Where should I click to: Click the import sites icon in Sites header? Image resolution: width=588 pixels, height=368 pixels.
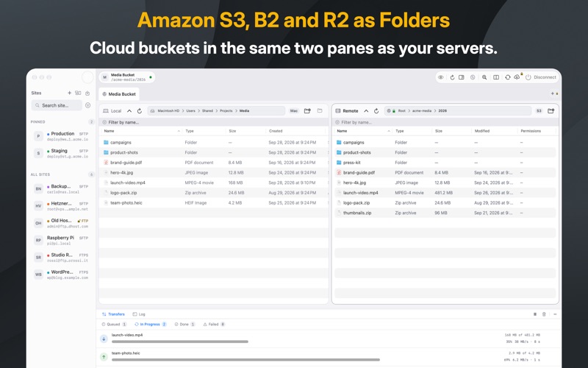click(x=87, y=93)
